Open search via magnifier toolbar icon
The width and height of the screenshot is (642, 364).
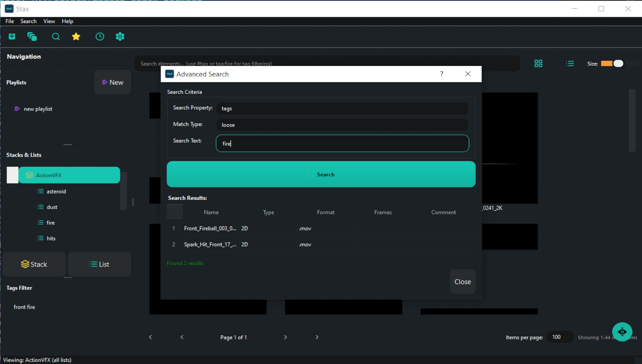(x=56, y=37)
